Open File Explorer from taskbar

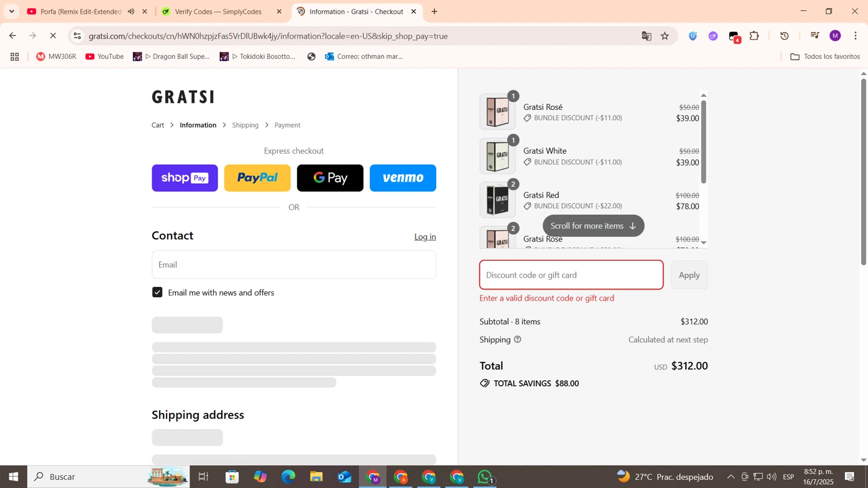[316, 477]
